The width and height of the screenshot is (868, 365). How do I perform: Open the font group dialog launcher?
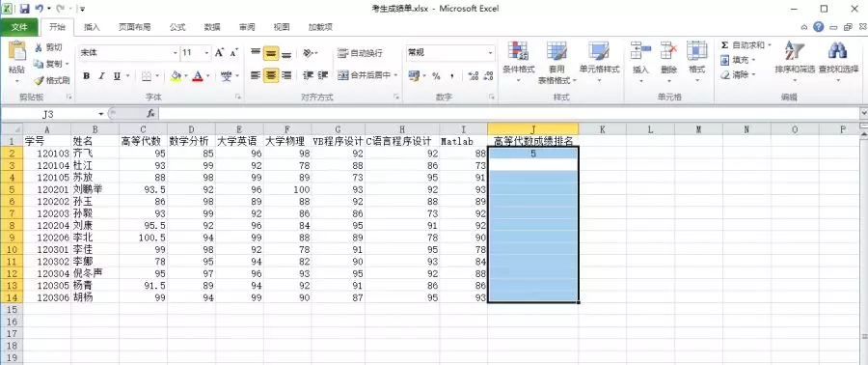[238, 97]
